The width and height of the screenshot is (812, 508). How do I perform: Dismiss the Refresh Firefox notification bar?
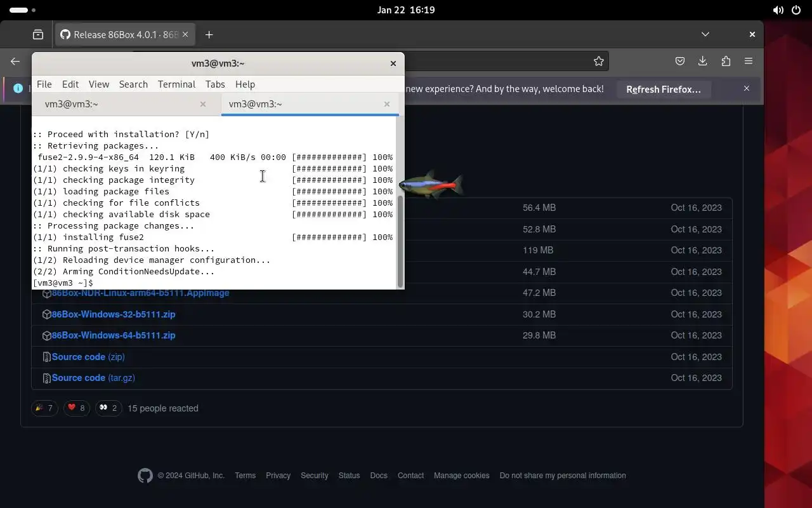(x=747, y=88)
